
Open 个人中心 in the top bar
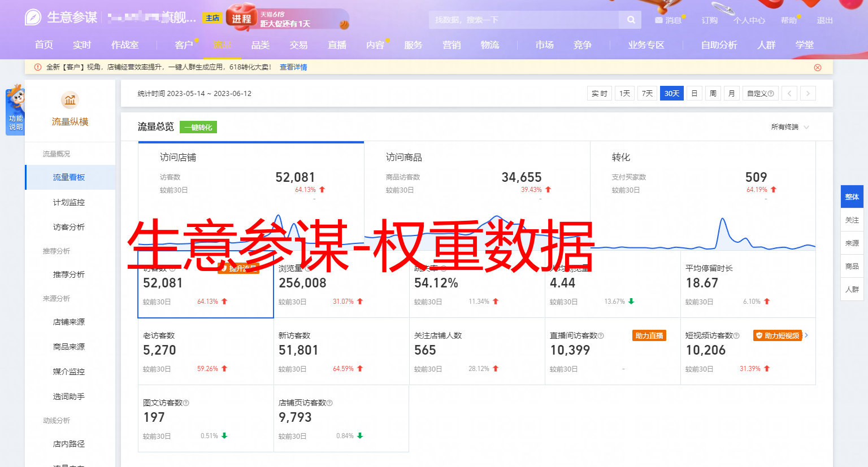point(749,20)
